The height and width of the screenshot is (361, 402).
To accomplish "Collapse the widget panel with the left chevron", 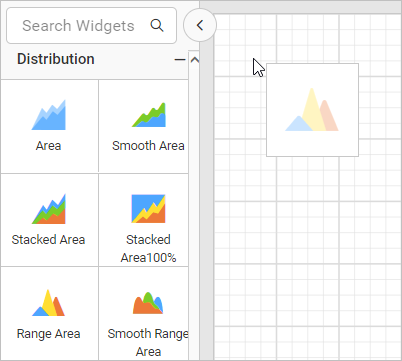I will pyautogui.click(x=200, y=25).
